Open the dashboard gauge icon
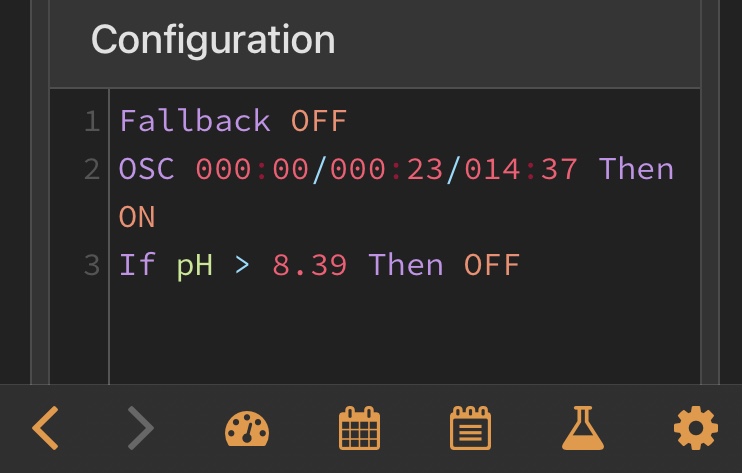The width and height of the screenshot is (742, 473). click(x=246, y=429)
